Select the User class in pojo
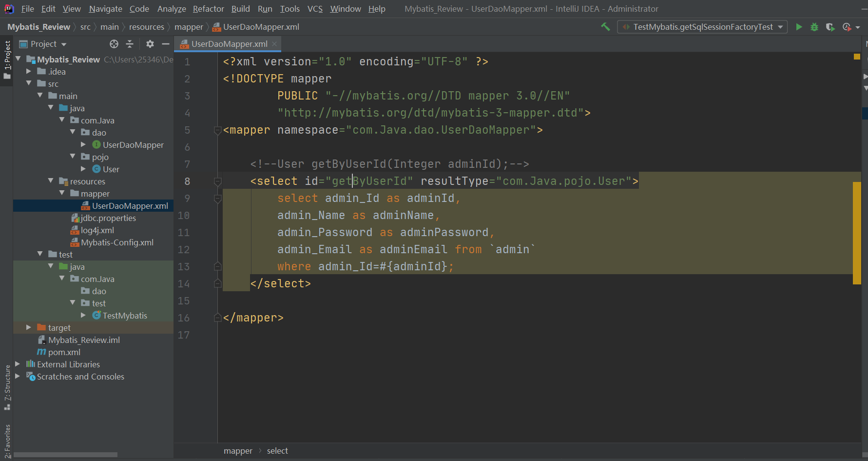This screenshot has width=868, height=461. (111, 169)
